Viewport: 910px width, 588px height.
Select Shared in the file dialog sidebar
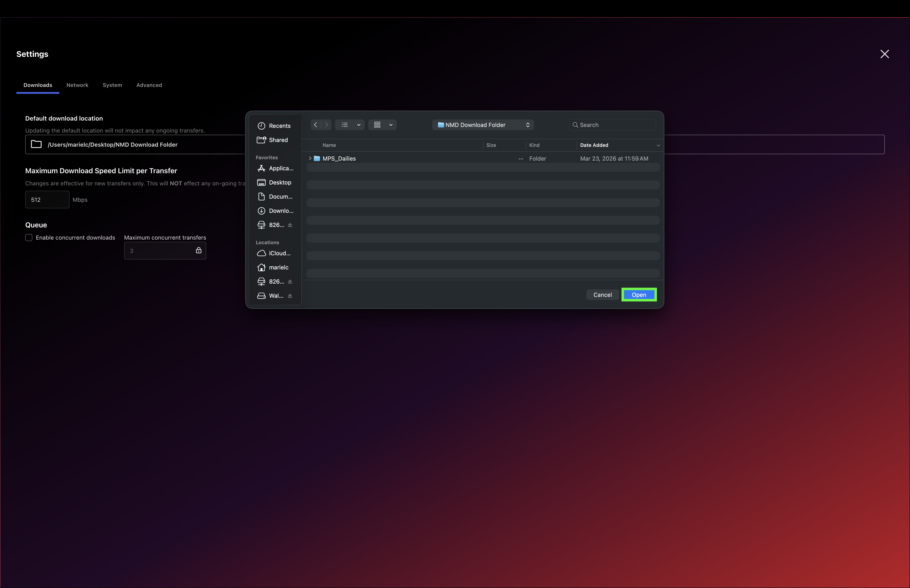(x=278, y=140)
